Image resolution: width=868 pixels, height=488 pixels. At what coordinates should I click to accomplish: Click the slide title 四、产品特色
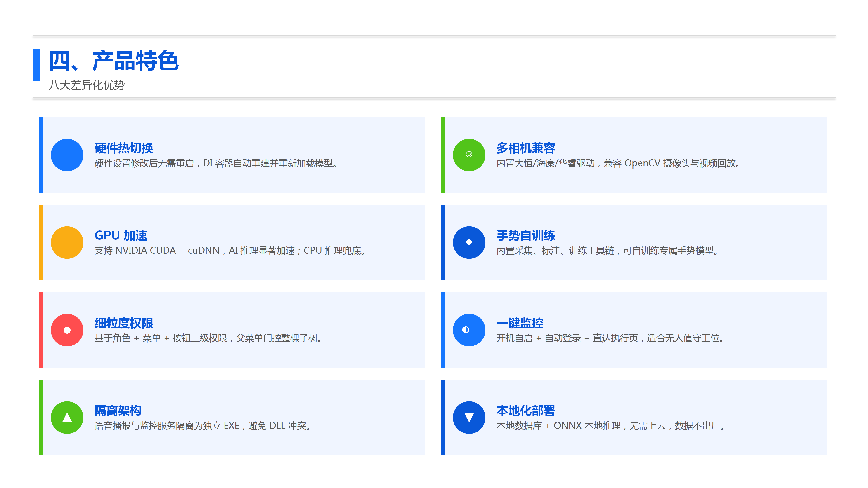point(114,61)
